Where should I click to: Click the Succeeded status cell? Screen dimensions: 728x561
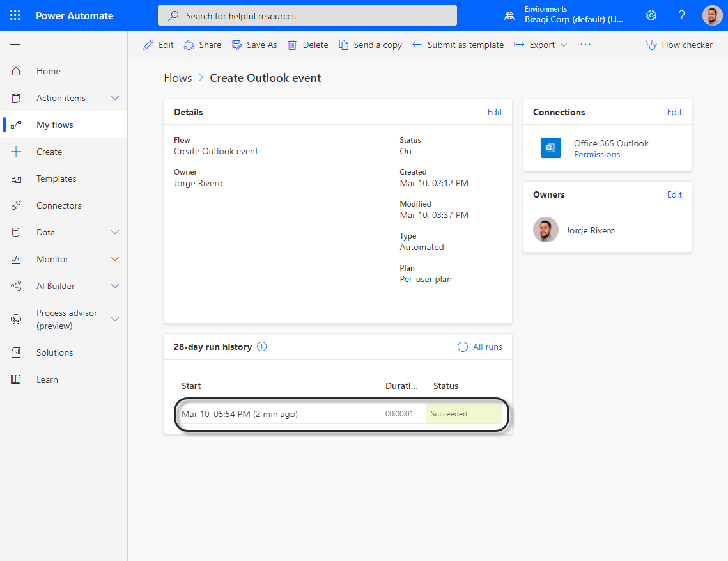tap(464, 414)
